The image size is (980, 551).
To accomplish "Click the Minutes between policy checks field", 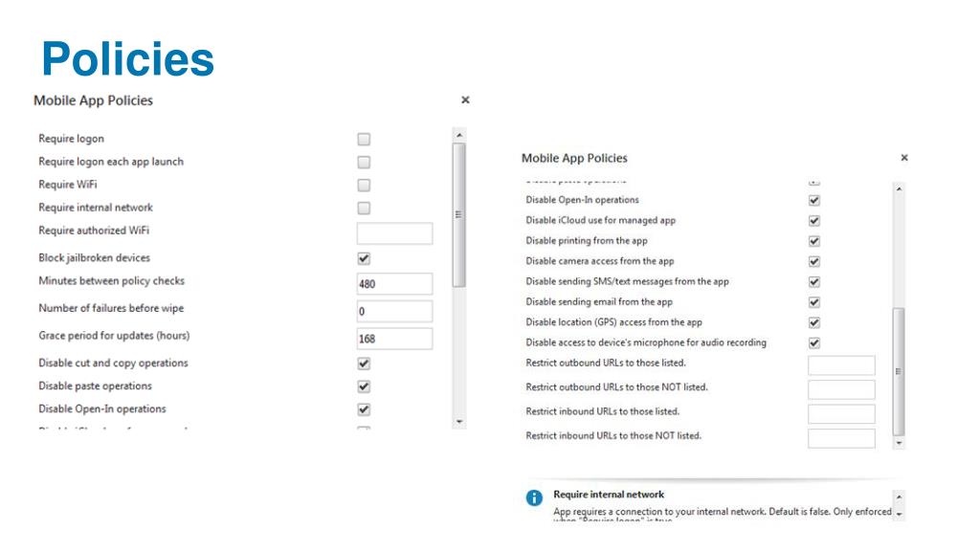I will pyautogui.click(x=394, y=283).
